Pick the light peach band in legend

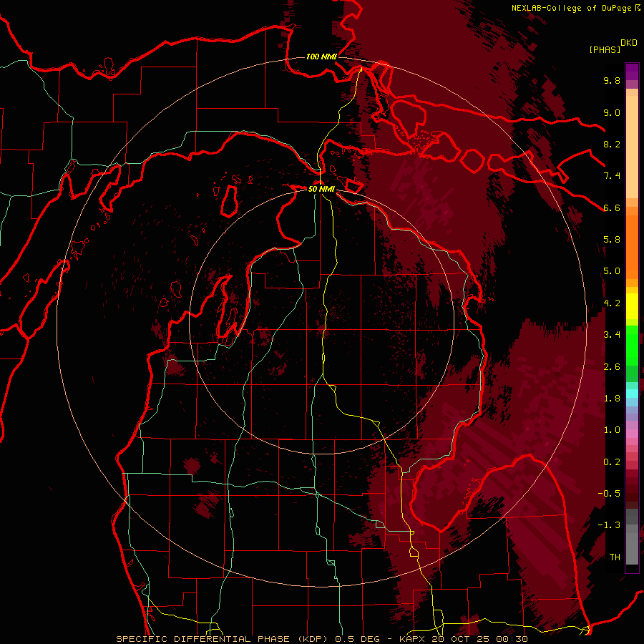632,148
